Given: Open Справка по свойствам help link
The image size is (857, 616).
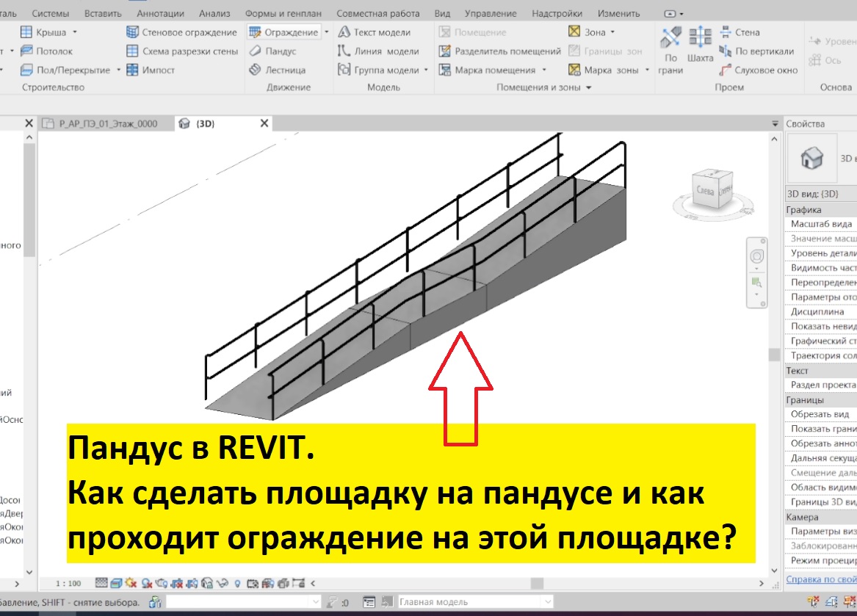Looking at the screenshot, I should point(821,579).
